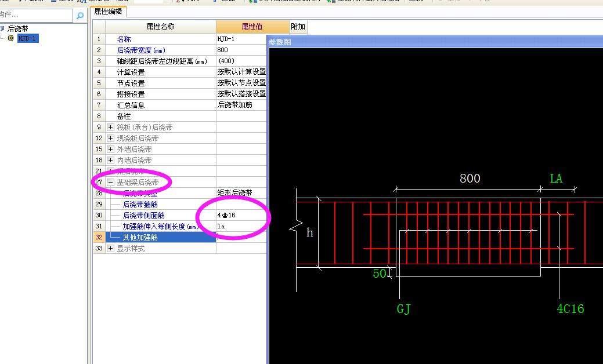Screen dimensions: 603x364
Task: Expand the 现浇板后浇带 group
Action: coord(110,138)
